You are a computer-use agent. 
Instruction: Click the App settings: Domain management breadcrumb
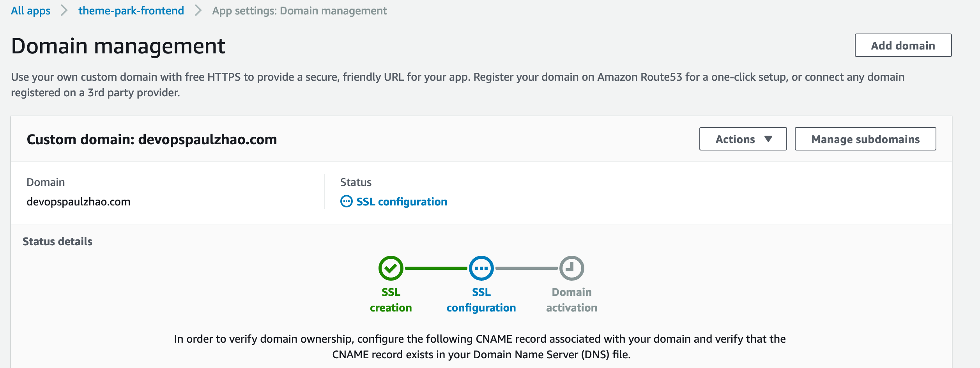click(299, 11)
